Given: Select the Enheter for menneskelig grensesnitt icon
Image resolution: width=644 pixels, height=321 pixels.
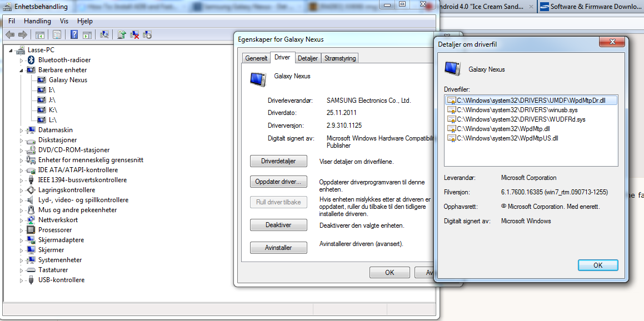Looking at the screenshot, I should pyautogui.click(x=31, y=160).
